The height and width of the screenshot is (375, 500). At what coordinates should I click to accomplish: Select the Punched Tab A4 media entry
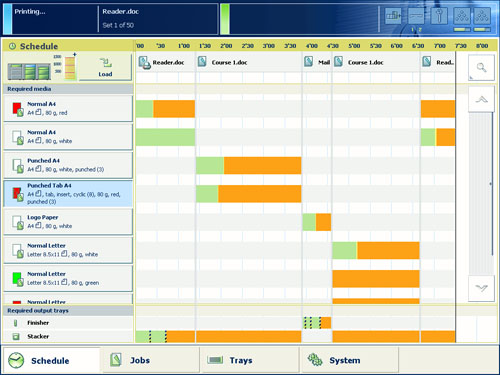click(68, 194)
